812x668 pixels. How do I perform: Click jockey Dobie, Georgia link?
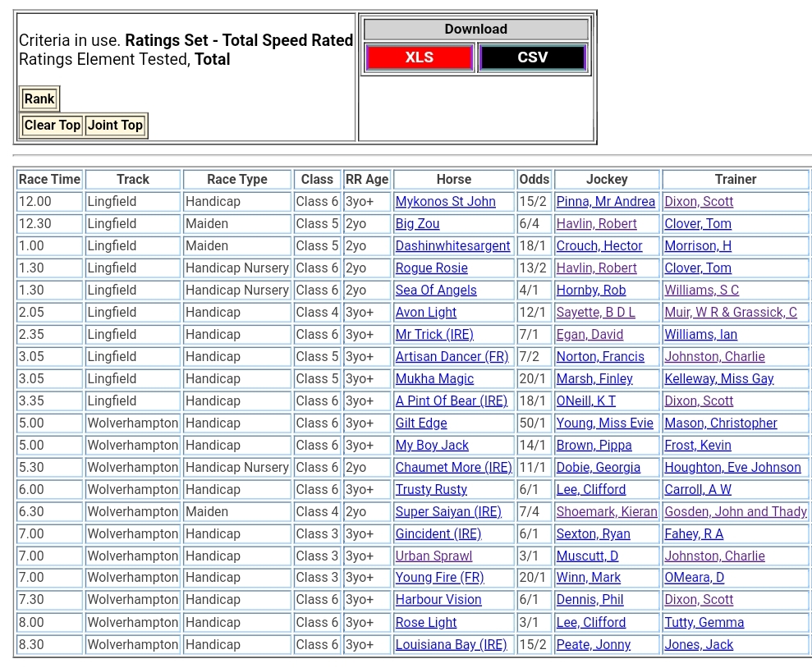[x=599, y=468]
